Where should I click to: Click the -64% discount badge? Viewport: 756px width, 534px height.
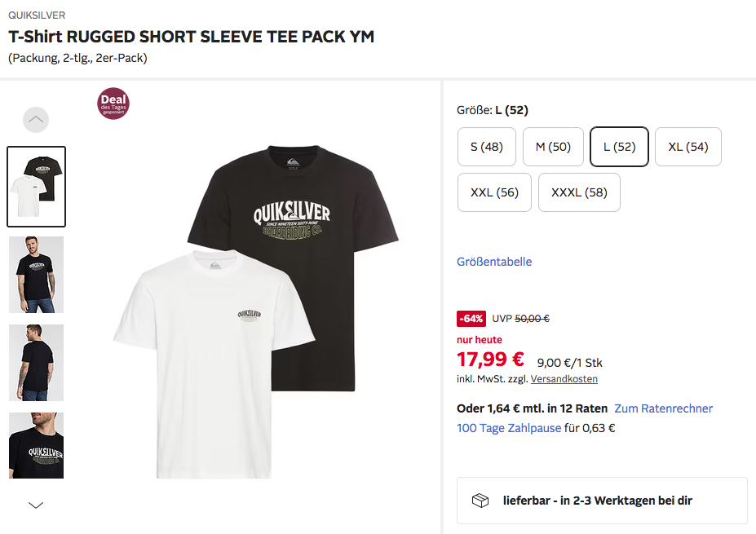[x=471, y=319]
